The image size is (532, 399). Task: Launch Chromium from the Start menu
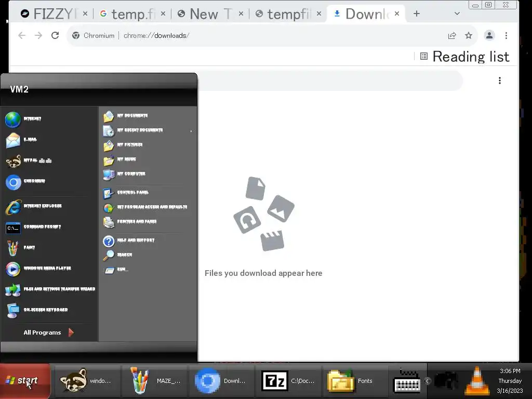click(25, 181)
